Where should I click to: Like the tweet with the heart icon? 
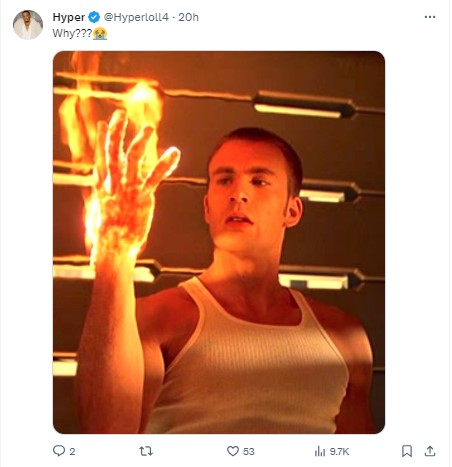[x=233, y=451]
